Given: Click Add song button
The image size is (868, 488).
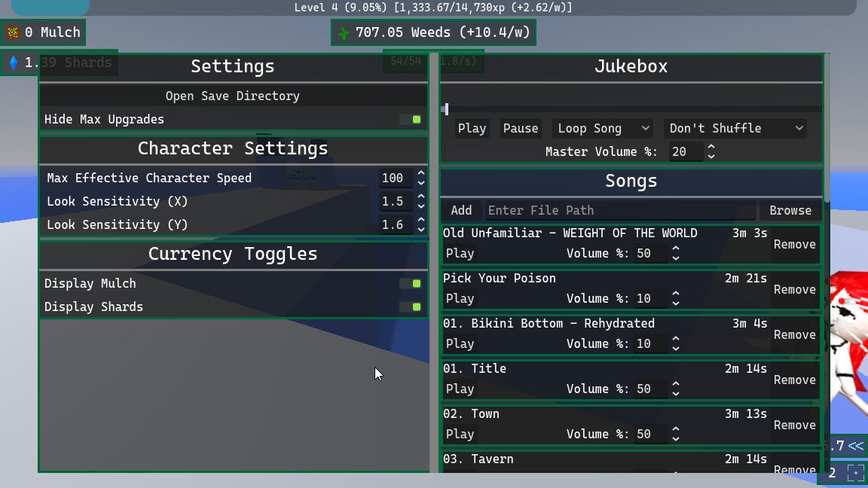Looking at the screenshot, I should [x=461, y=210].
